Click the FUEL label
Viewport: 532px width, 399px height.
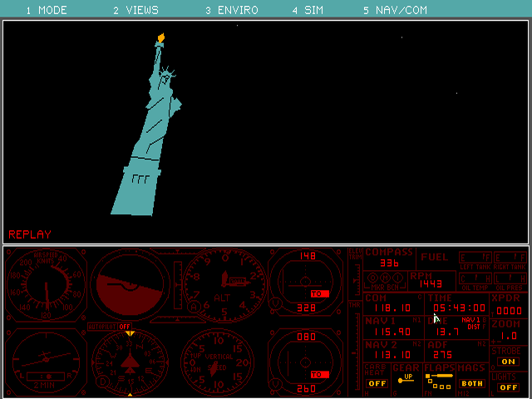click(x=434, y=257)
